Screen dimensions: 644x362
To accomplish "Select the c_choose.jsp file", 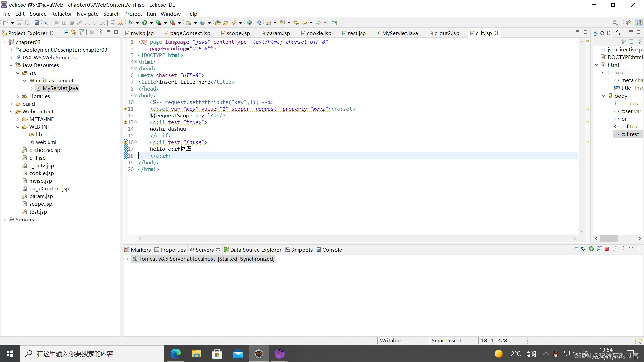I will tap(45, 150).
